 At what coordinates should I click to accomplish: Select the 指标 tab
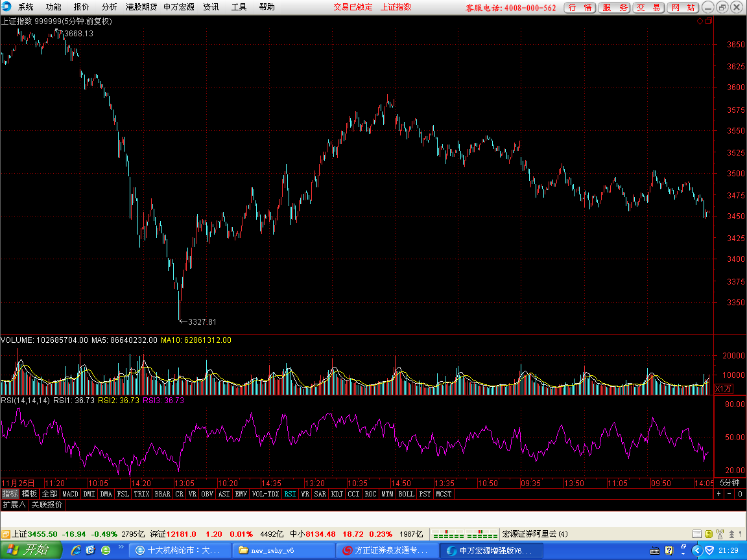10,494
